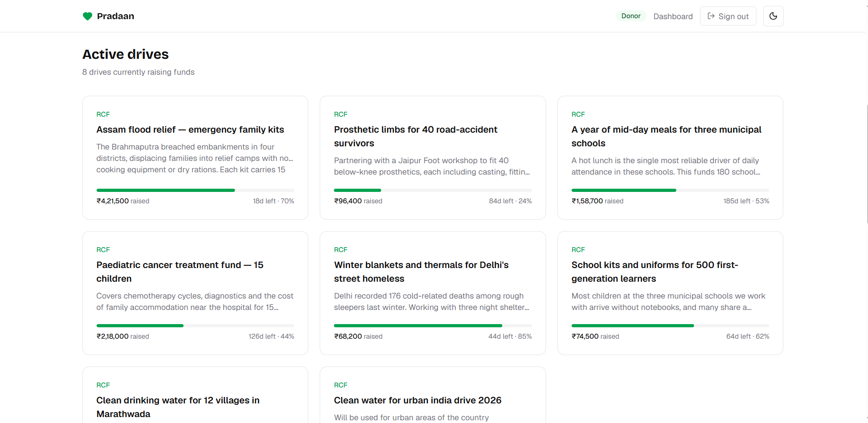Open Clean drinking water for Marathwada drive
Image resolution: width=868 pixels, height=423 pixels.
click(x=195, y=395)
